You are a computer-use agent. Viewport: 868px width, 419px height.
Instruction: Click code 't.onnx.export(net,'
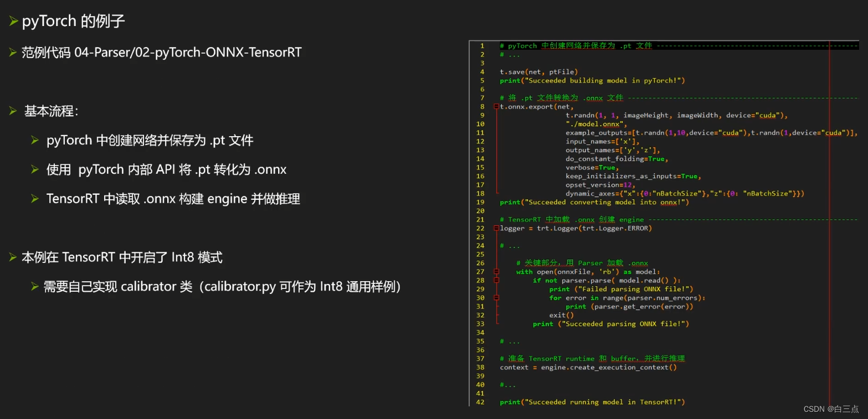click(x=537, y=106)
